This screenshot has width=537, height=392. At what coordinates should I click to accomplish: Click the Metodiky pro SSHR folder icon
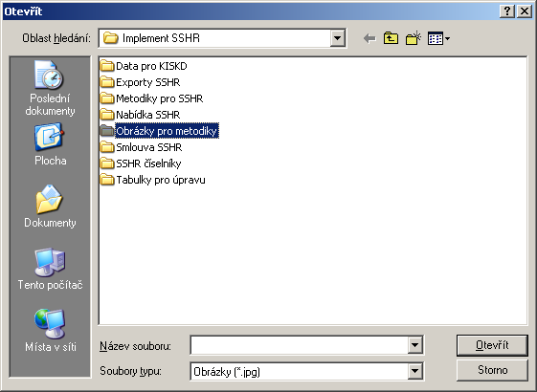click(x=107, y=98)
